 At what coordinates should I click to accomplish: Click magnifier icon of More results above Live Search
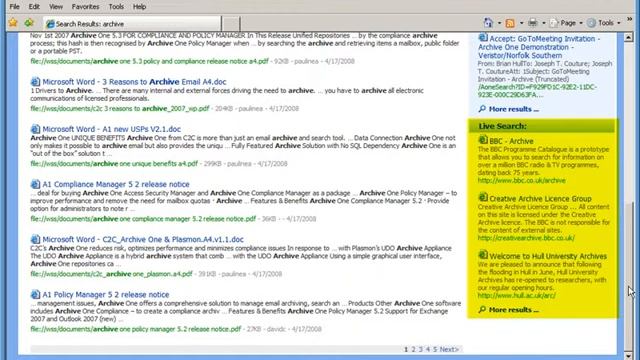tap(482, 109)
